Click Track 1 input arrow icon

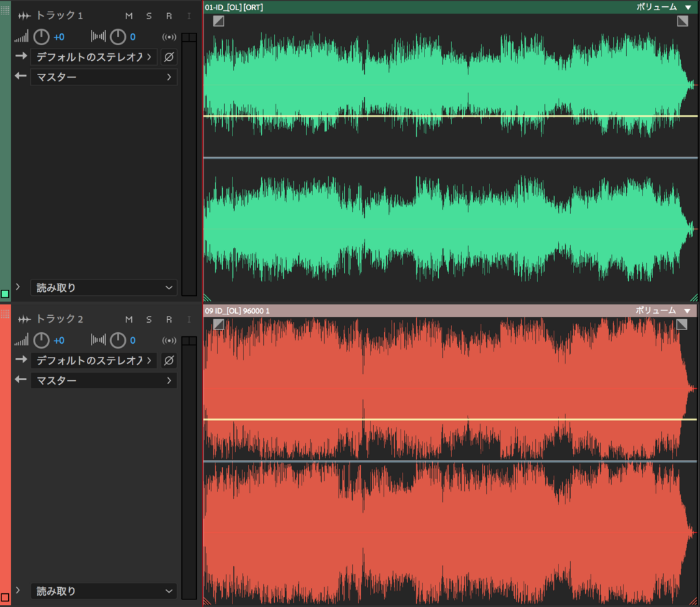(21, 56)
